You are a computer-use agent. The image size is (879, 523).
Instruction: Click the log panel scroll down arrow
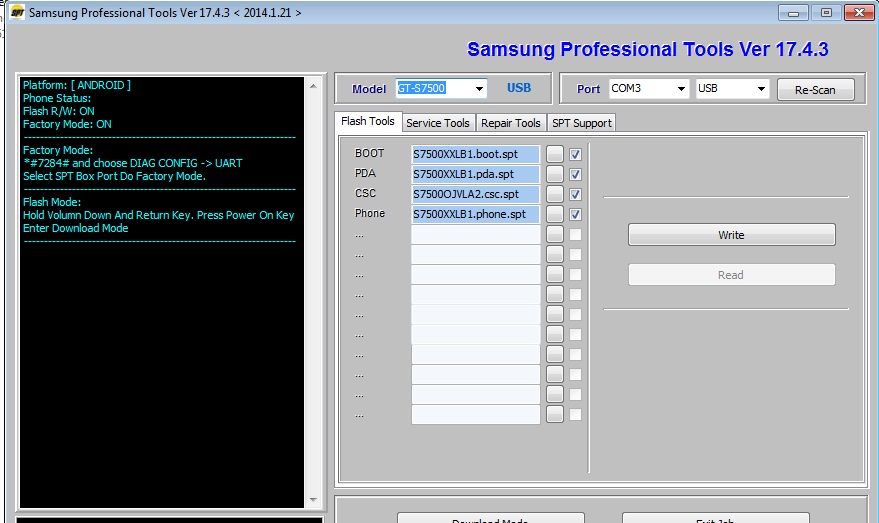[313, 499]
